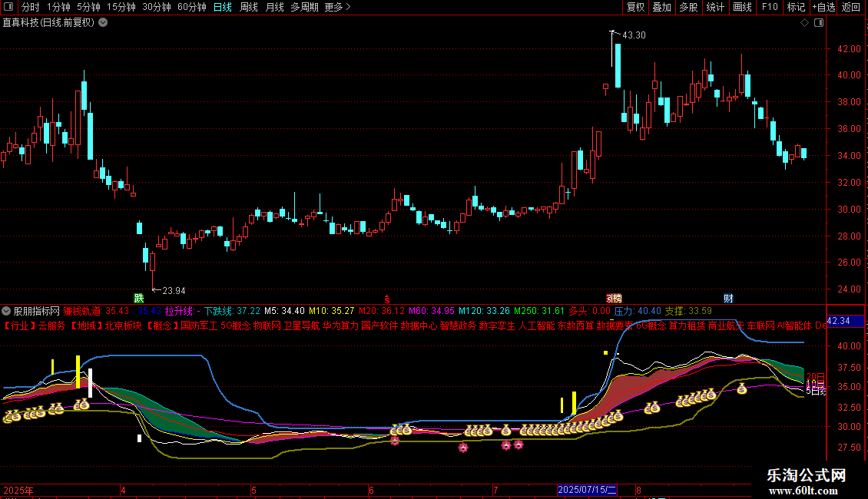Image resolution: width=868 pixels, height=499 pixels.
Task: Select the 30分钟 period tab
Action: coord(156,7)
